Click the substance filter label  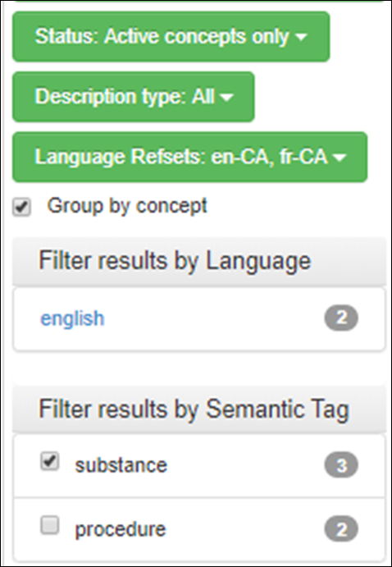pyautogui.click(x=121, y=465)
